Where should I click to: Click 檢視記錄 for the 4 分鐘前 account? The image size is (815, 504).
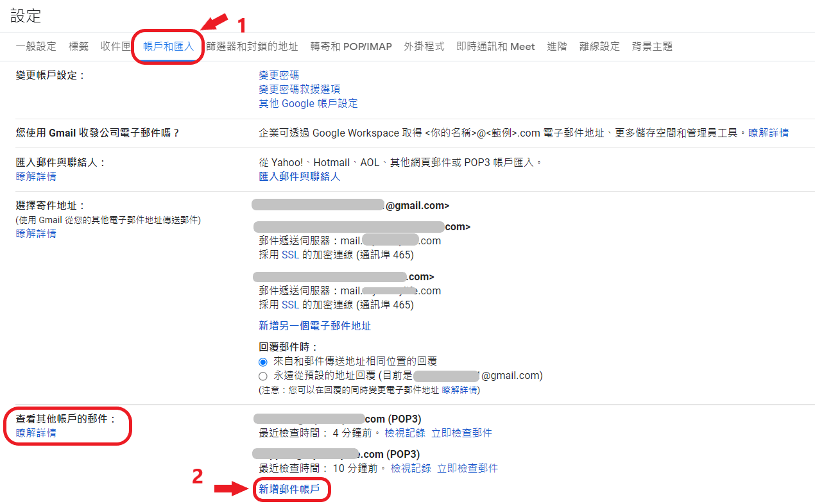[x=405, y=433]
